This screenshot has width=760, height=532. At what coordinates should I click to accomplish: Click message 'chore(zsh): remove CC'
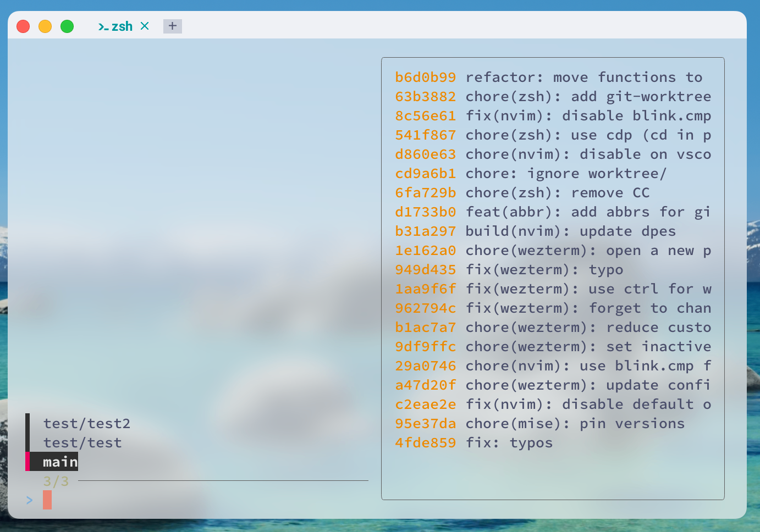pos(558,193)
